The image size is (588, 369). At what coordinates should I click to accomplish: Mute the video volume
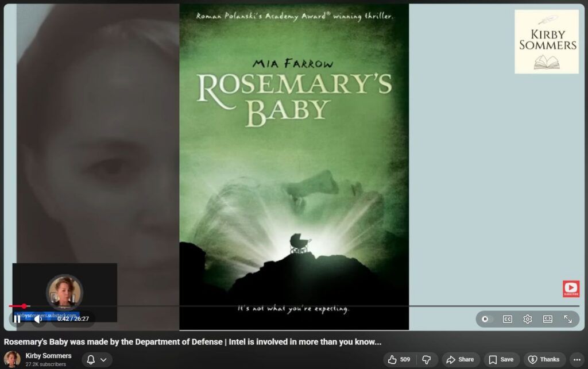(38, 319)
